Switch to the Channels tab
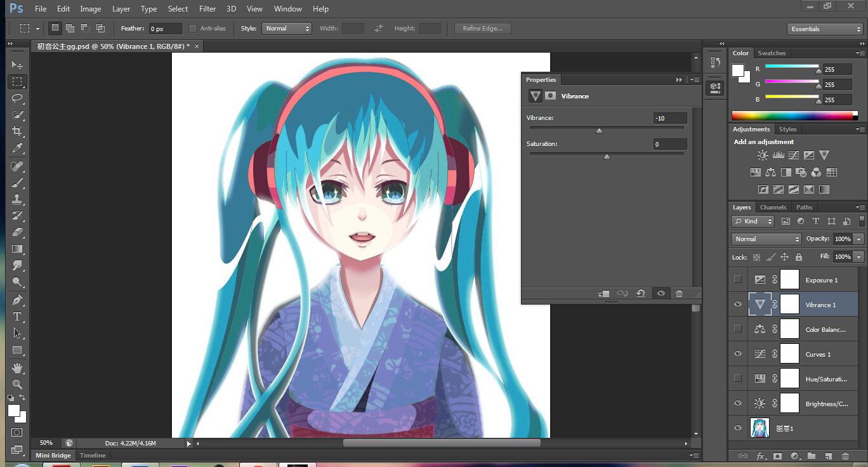Image resolution: width=868 pixels, height=467 pixels. [773, 207]
